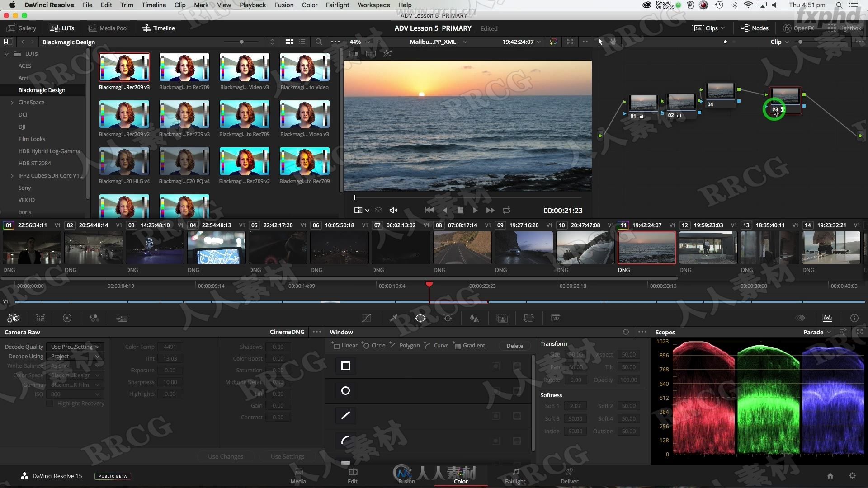The height and width of the screenshot is (488, 868).
Task: Select node 04 in the node graph
Action: (721, 95)
